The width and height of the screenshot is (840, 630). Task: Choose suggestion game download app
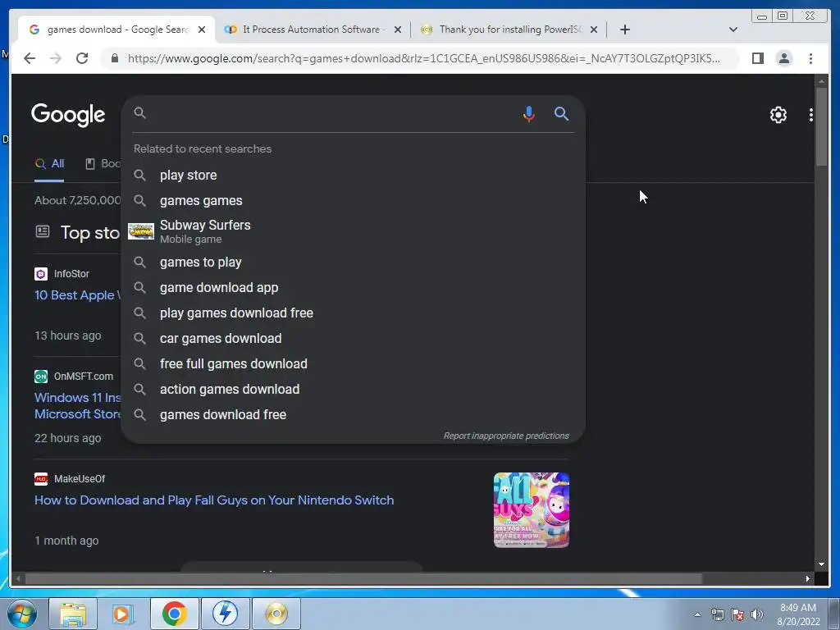[x=353, y=288]
